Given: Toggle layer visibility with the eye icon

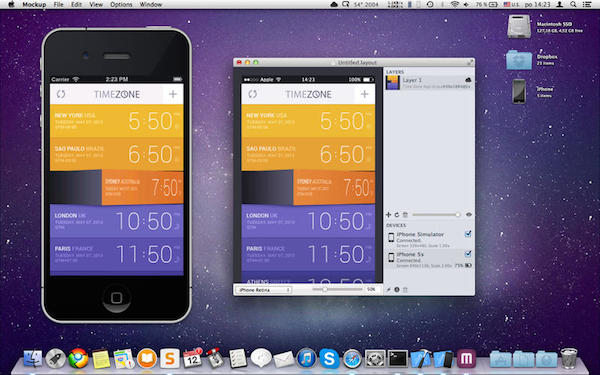Looking at the screenshot, I should [x=469, y=215].
